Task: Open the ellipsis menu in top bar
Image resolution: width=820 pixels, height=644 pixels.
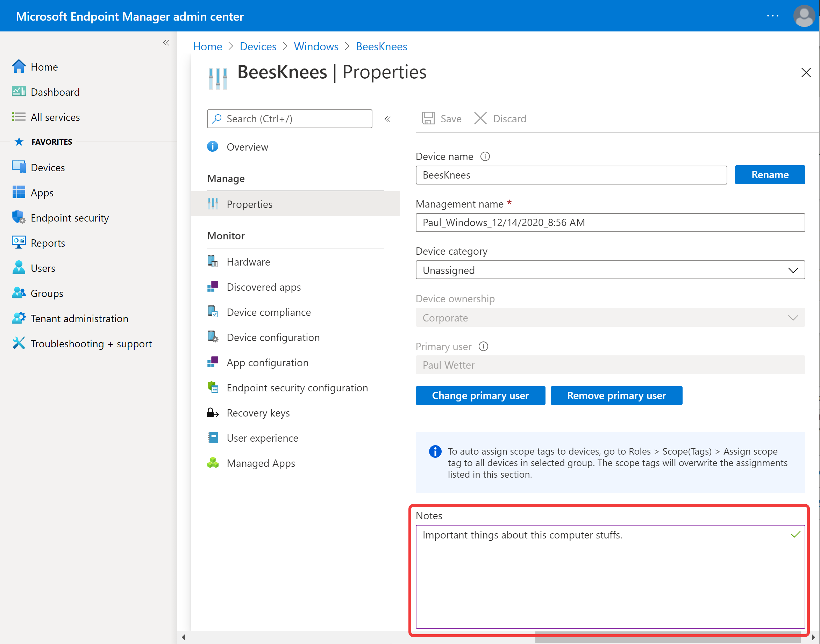Action: pyautogui.click(x=772, y=16)
